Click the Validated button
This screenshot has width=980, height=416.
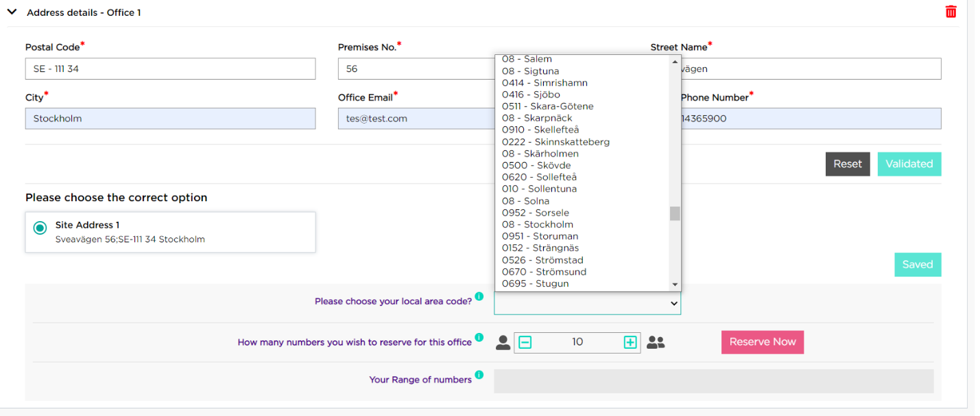[909, 163]
